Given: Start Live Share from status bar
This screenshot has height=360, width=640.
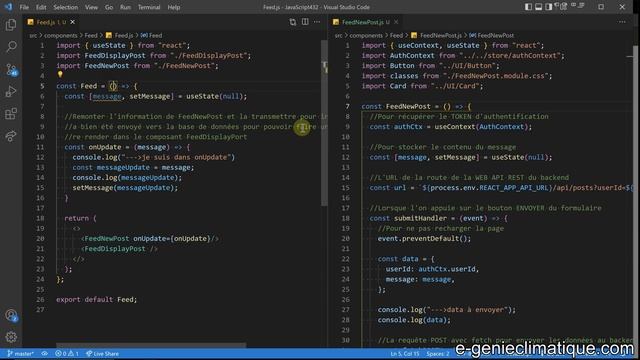Looking at the screenshot, I should 102,354.
